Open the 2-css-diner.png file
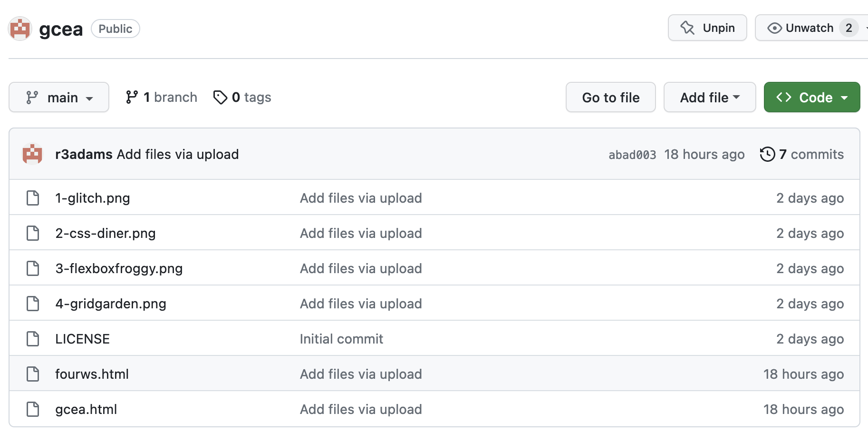This screenshot has height=433, width=868. [x=106, y=233]
